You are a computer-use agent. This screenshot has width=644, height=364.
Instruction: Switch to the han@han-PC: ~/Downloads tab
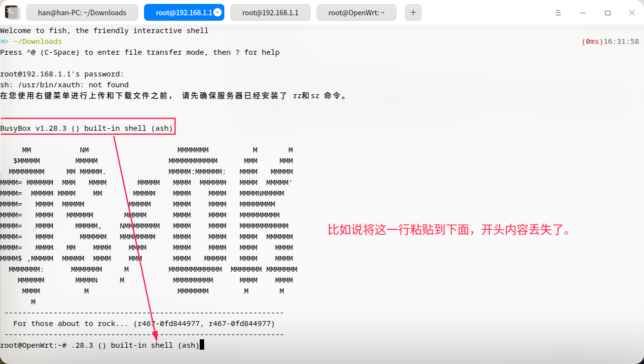[82, 12]
